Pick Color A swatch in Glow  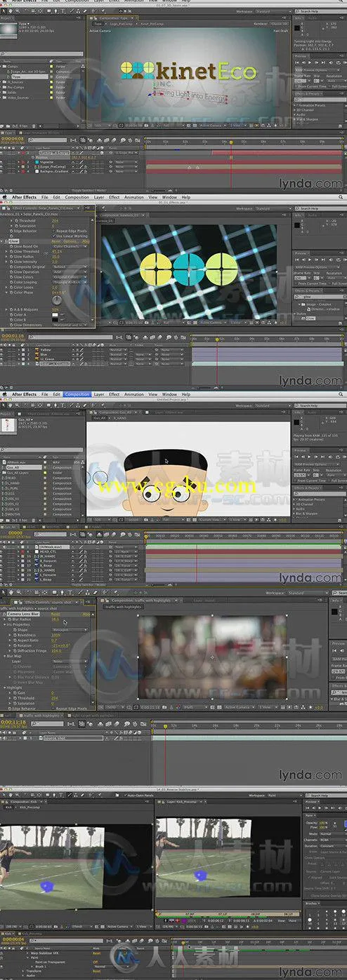click(x=55, y=314)
